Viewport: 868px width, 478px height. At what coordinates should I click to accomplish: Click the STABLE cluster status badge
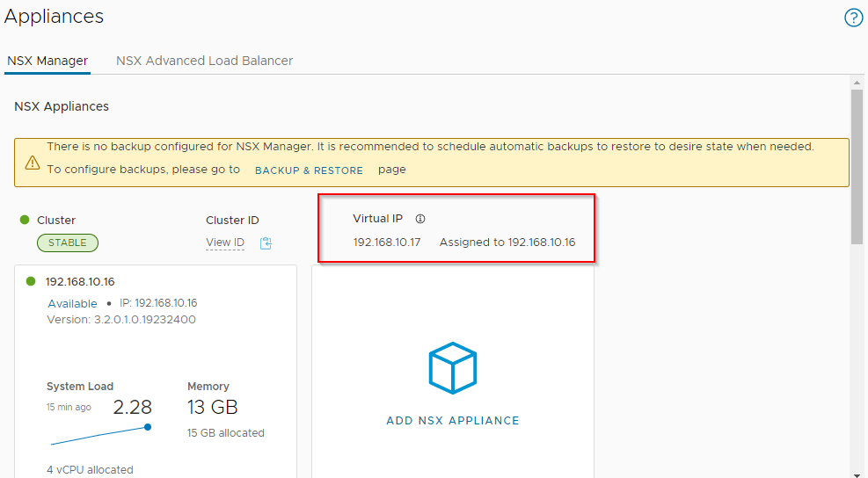tap(68, 243)
